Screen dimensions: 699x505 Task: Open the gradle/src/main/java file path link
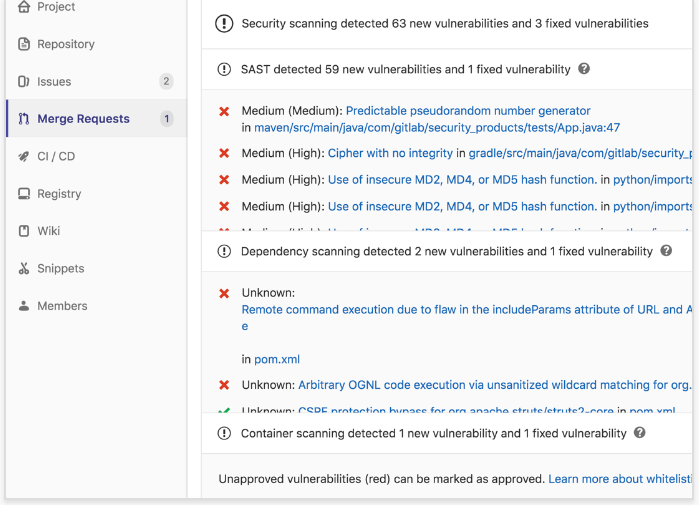point(580,153)
